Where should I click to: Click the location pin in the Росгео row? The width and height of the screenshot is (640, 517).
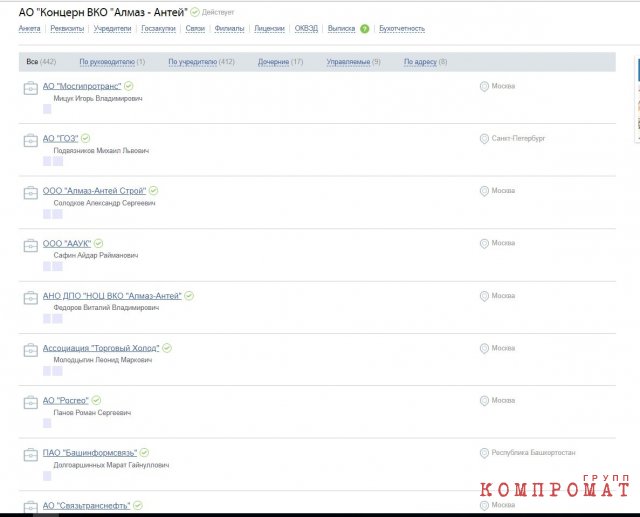pyautogui.click(x=484, y=401)
